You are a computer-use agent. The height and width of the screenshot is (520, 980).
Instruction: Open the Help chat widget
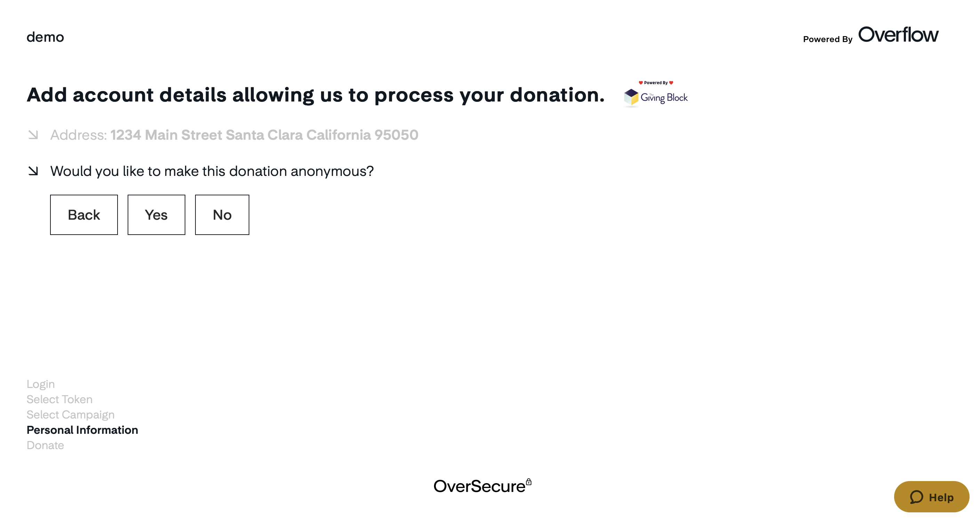pyautogui.click(x=931, y=497)
